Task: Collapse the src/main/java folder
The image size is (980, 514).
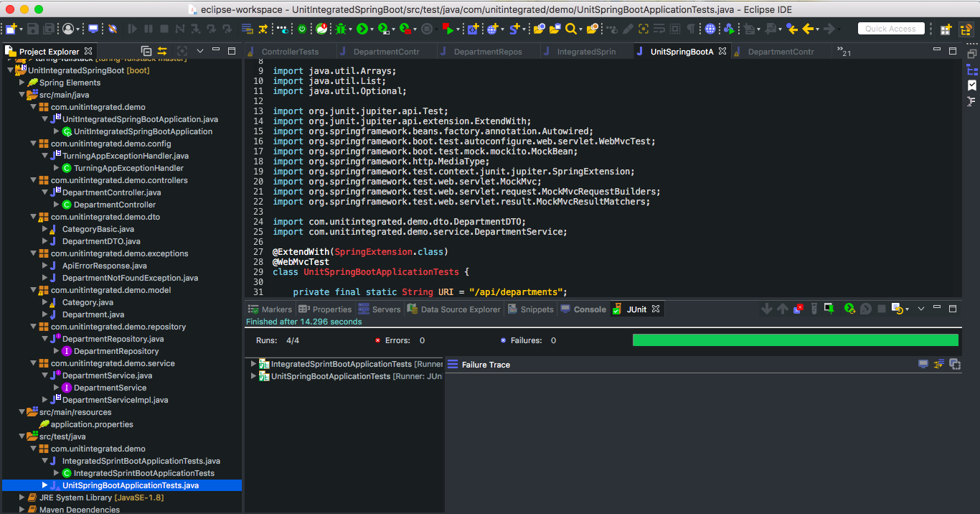Action: (x=22, y=95)
